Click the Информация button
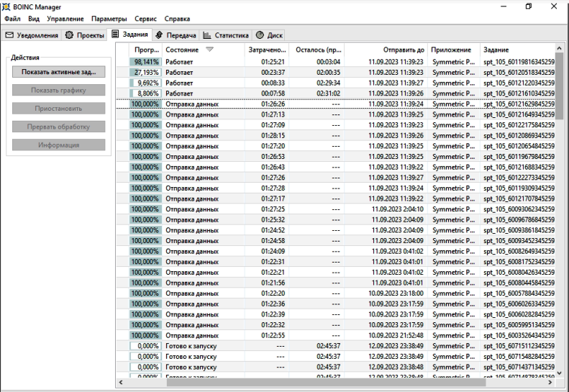The image size is (569, 392). click(x=59, y=145)
